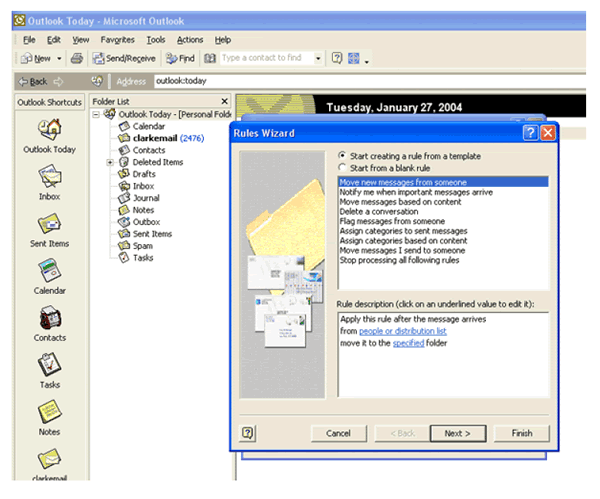Click the Send/Receive toolbar button

pos(124,58)
